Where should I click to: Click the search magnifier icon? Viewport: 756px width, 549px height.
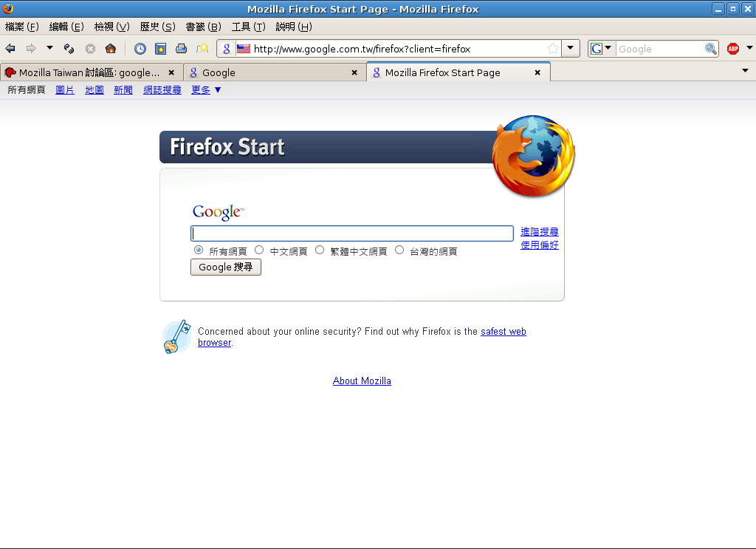click(711, 49)
